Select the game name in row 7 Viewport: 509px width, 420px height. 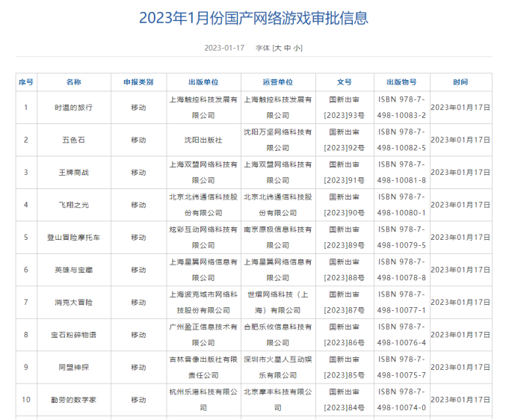tap(74, 302)
